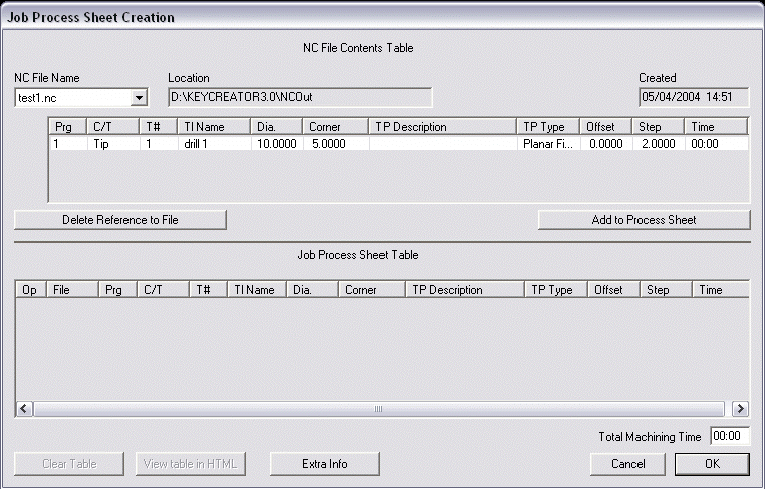Click TP Type header in NC contents table

point(548,127)
